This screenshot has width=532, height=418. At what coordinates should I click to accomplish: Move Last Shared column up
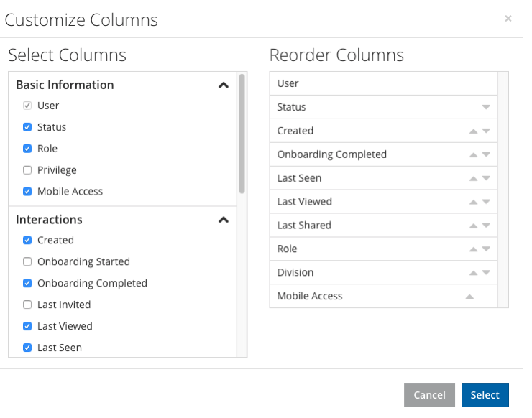473,226
